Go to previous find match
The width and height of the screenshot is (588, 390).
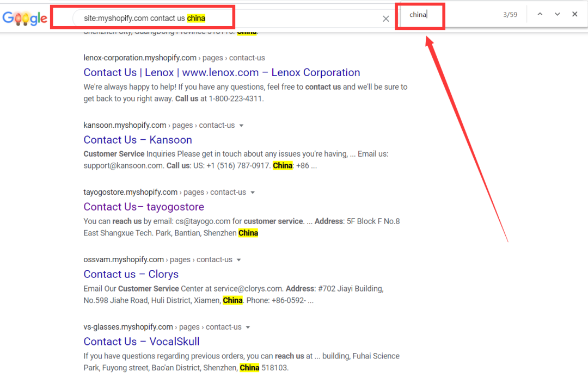pyautogui.click(x=540, y=14)
